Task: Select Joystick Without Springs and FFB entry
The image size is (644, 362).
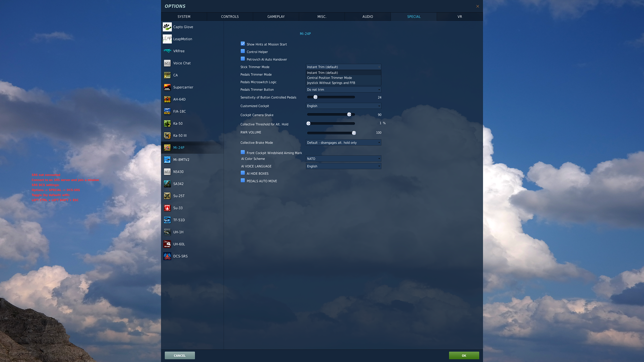Action: (x=331, y=83)
